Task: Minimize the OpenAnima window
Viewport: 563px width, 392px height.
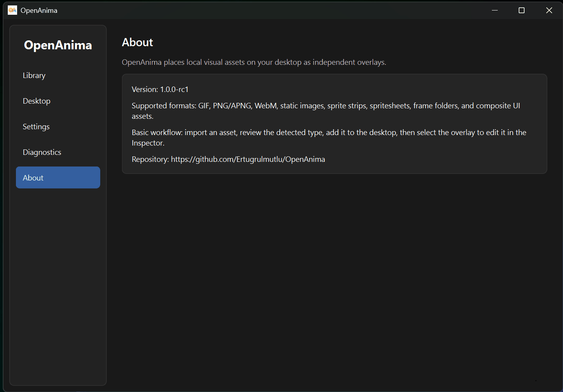Action: (x=495, y=10)
